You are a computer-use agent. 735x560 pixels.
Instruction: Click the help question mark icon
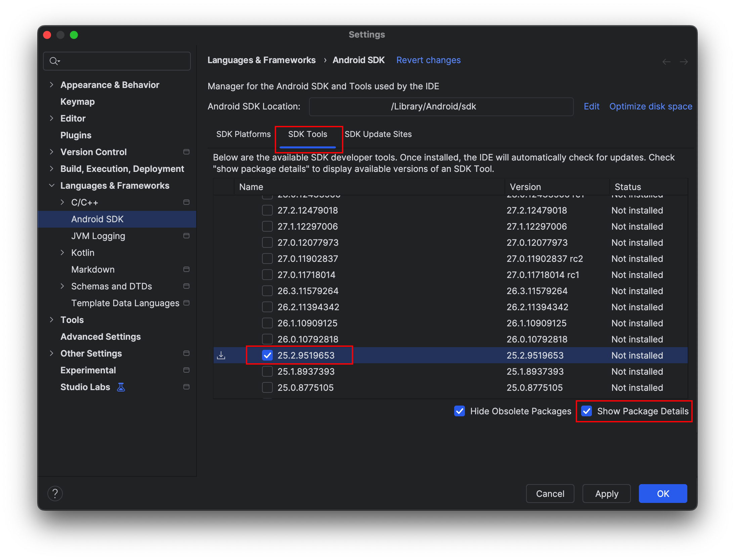pyautogui.click(x=55, y=494)
